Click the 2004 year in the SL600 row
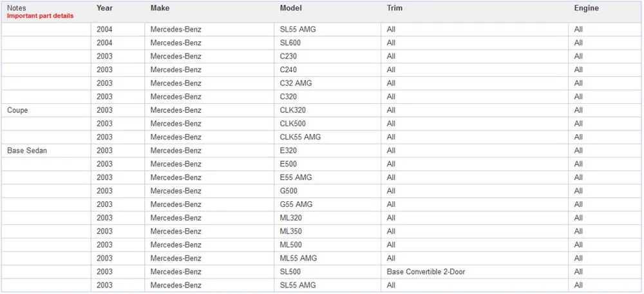 105,43
